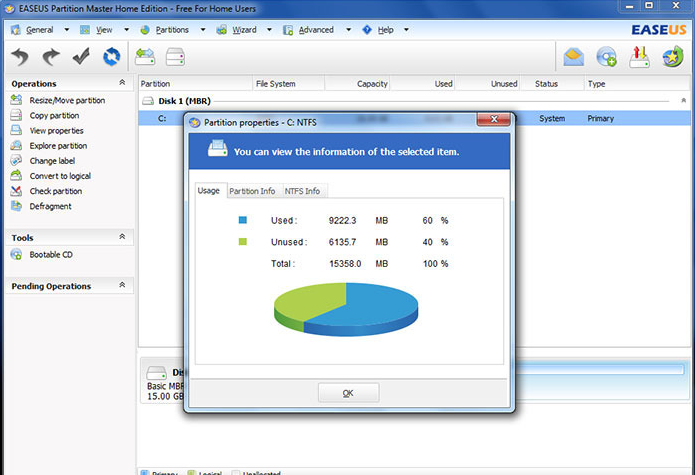Click the disk icon in the bottom disk map
The image size is (695, 475).
[x=156, y=373]
